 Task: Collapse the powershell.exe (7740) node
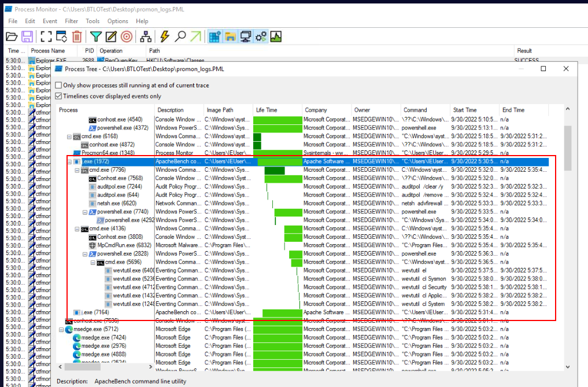point(85,212)
